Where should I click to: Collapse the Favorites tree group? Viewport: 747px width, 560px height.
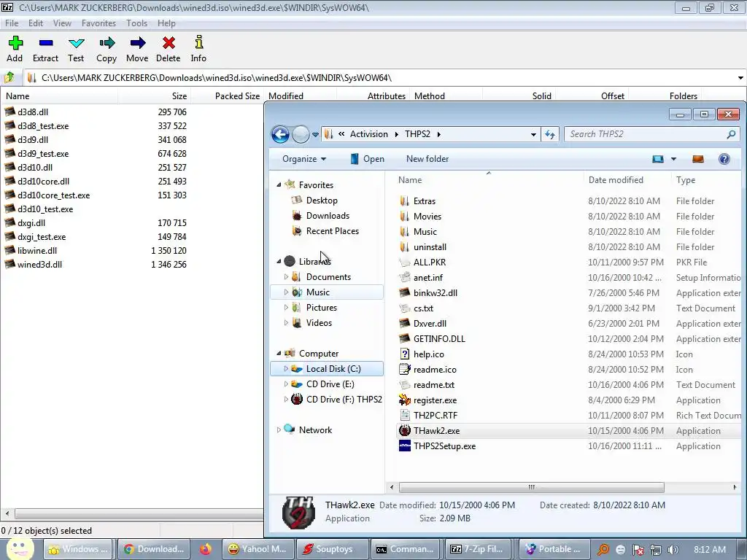click(279, 184)
